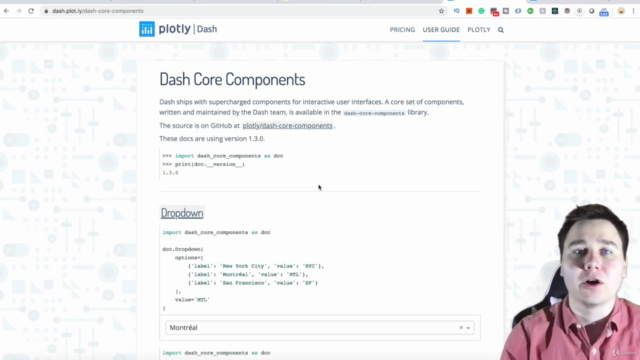Open the green circular extension beside the orange icon
640x360 pixels.
481,11
